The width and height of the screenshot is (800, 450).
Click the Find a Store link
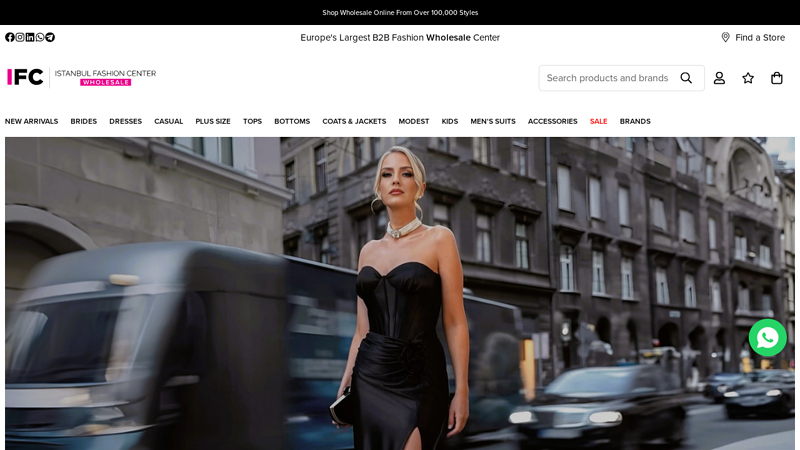coord(753,38)
